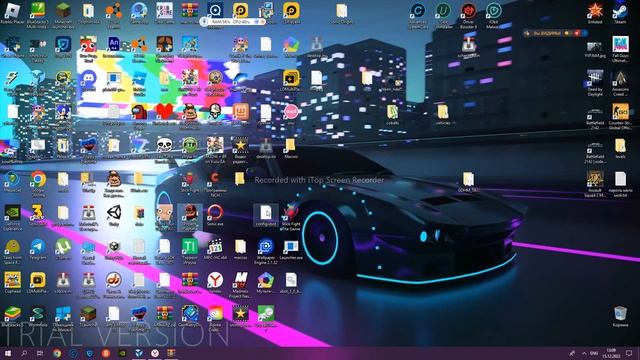Open the Cuphead game shortcut
This screenshot has height=360, width=640.
tap(12, 280)
